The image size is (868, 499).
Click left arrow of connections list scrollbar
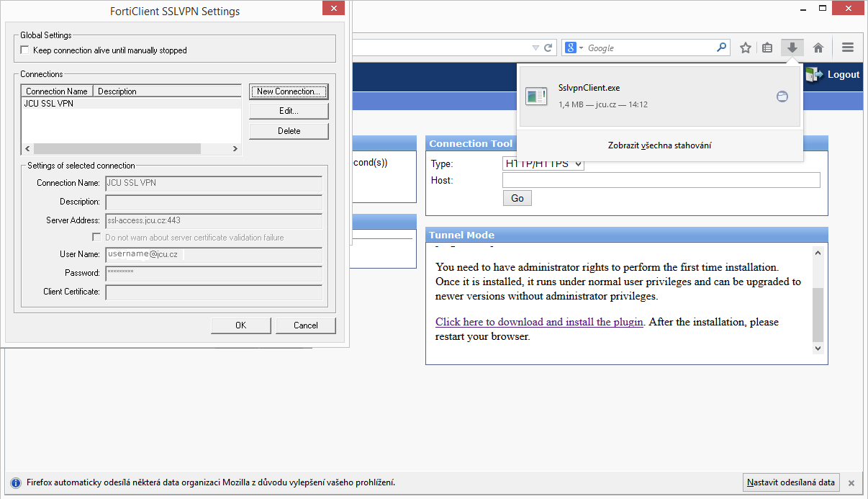coord(27,148)
